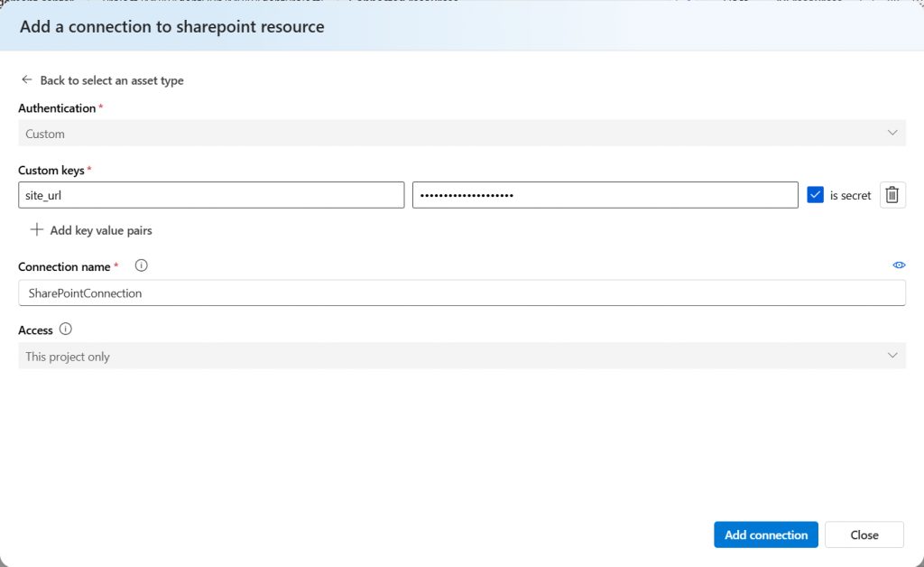
Task: Open the info icon beside Access
Action: coord(66,330)
